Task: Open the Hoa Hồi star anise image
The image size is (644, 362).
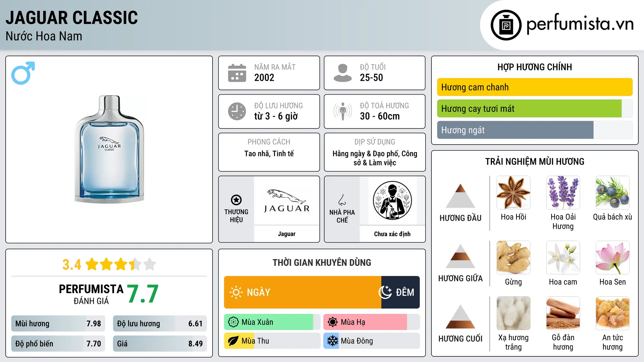Action: click(x=513, y=193)
